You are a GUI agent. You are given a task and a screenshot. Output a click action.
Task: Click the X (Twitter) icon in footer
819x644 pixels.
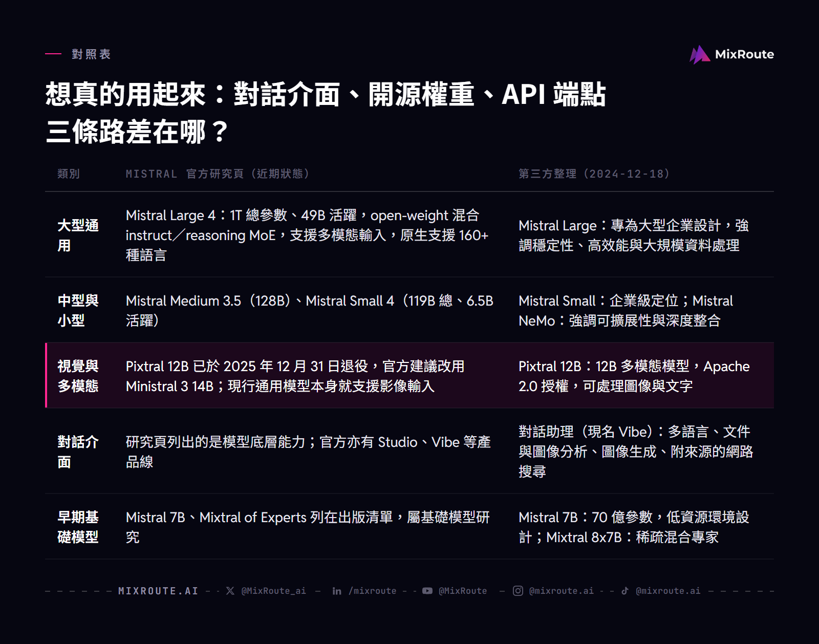(230, 591)
